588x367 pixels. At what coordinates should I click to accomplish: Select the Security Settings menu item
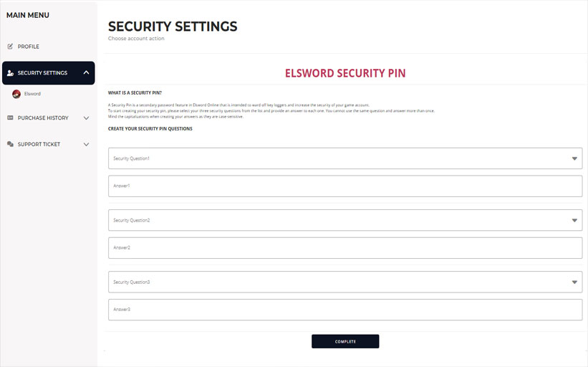pos(43,73)
